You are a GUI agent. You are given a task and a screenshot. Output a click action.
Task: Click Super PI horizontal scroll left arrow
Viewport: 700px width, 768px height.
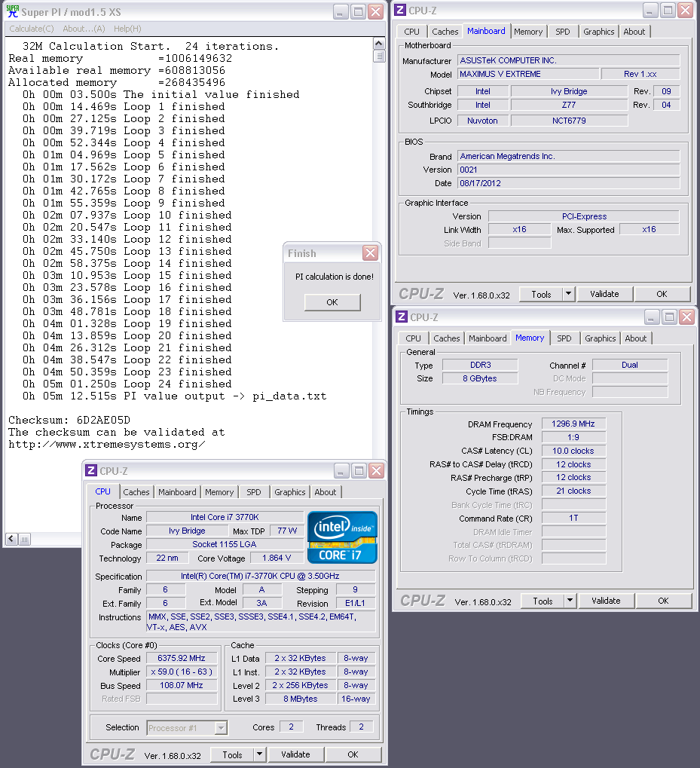click(12, 539)
